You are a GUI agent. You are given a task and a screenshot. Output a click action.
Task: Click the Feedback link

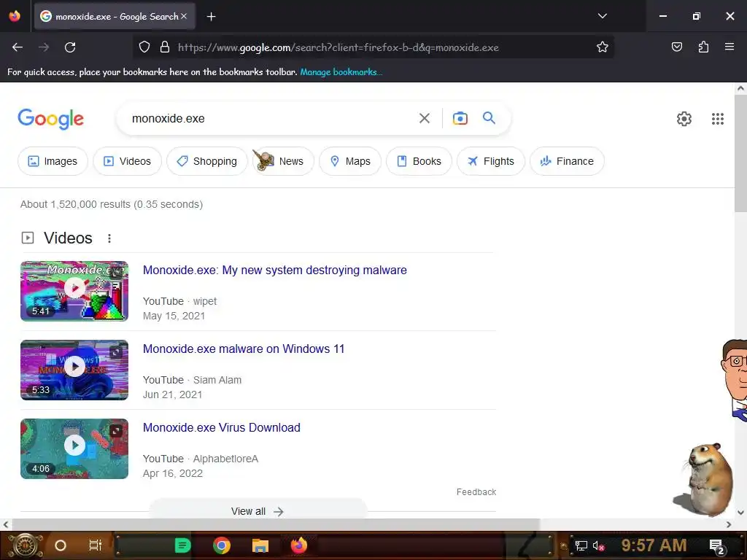[x=476, y=492]
